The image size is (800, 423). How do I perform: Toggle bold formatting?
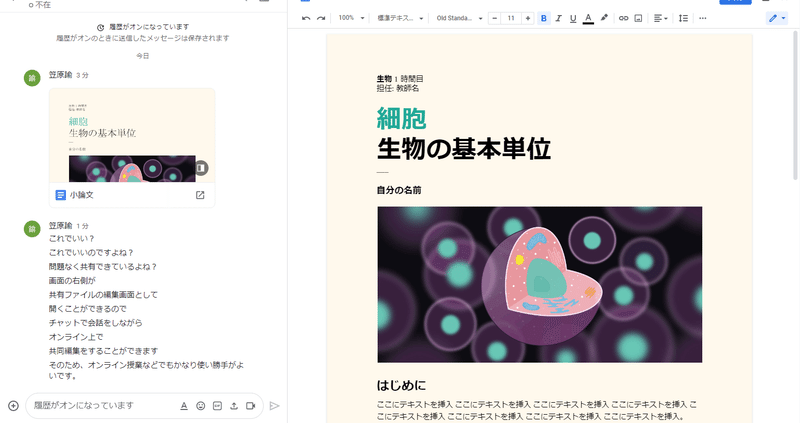[x=543, y=18]
